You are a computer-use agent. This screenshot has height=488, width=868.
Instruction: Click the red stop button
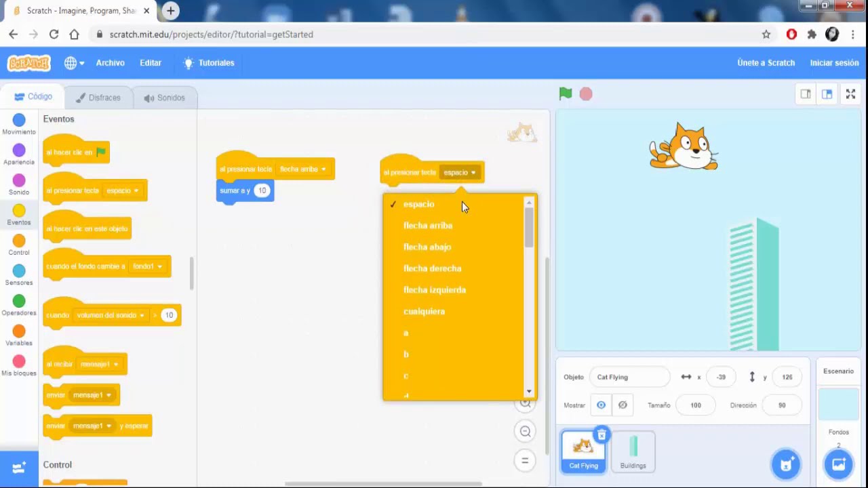click(x=586, y=94)
